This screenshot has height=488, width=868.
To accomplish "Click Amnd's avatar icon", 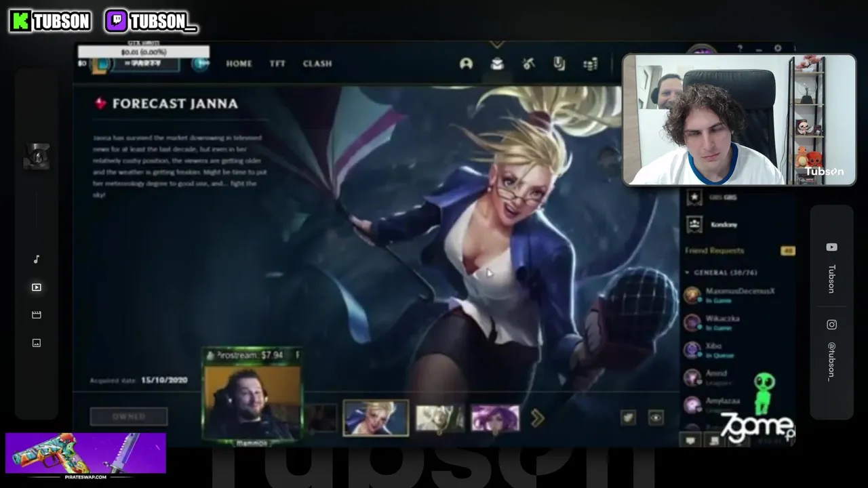I will click(692, 378).
